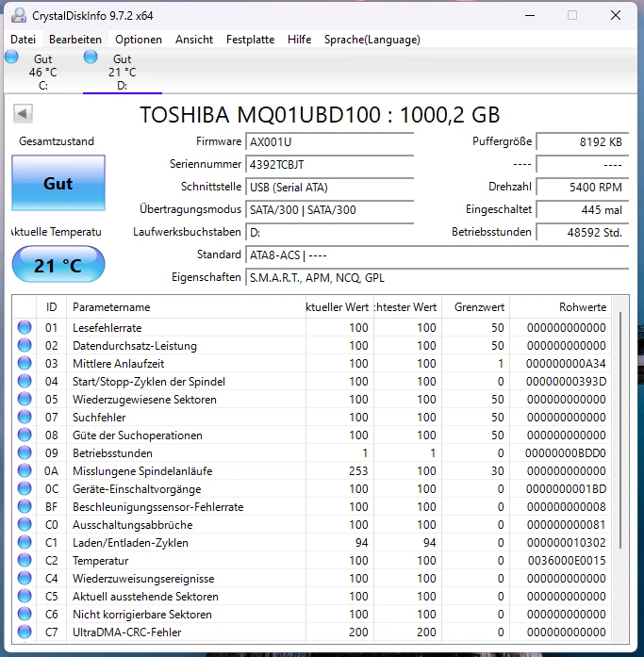644x657 pixels.
Task: Open the Festplatte menu
Action: click(x=250, y=40)
